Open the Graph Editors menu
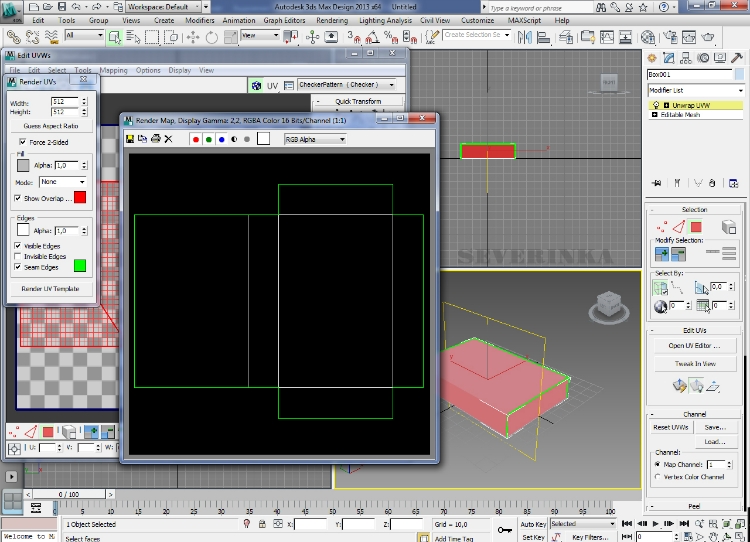Image resolution: width=750 pixels, height=542 pixels. click(284, 20)
